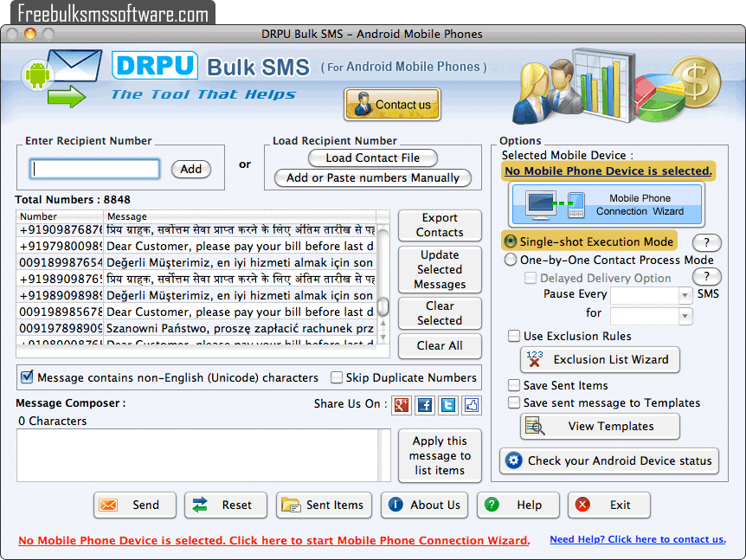Screen dimensions: 746x560
Task: Check your Android Device status
Action: 609,460
